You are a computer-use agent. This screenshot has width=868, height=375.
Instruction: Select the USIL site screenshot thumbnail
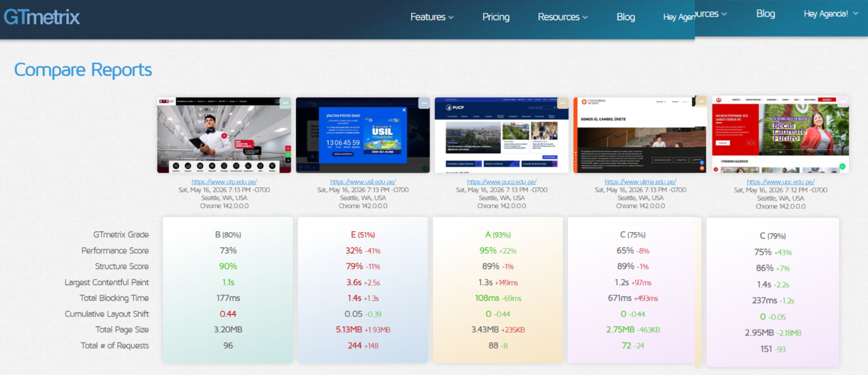click(363, 135)
